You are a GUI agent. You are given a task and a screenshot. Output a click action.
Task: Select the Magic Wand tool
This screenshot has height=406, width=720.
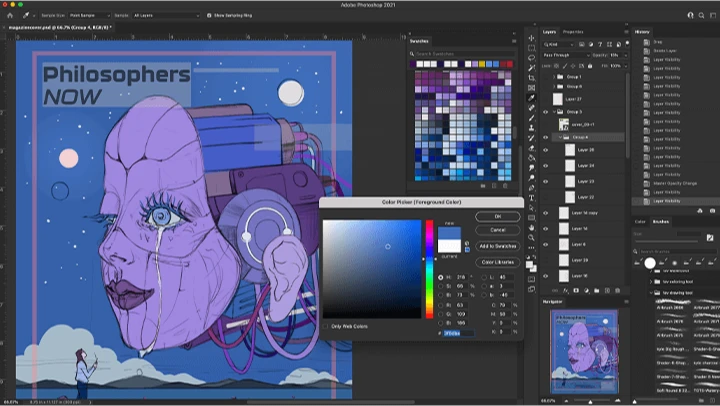tap(531, 68)
